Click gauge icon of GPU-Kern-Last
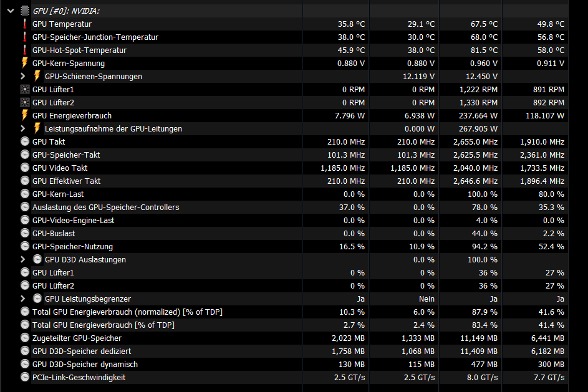This screenshot has height=392, width=588. pos(25,194)
